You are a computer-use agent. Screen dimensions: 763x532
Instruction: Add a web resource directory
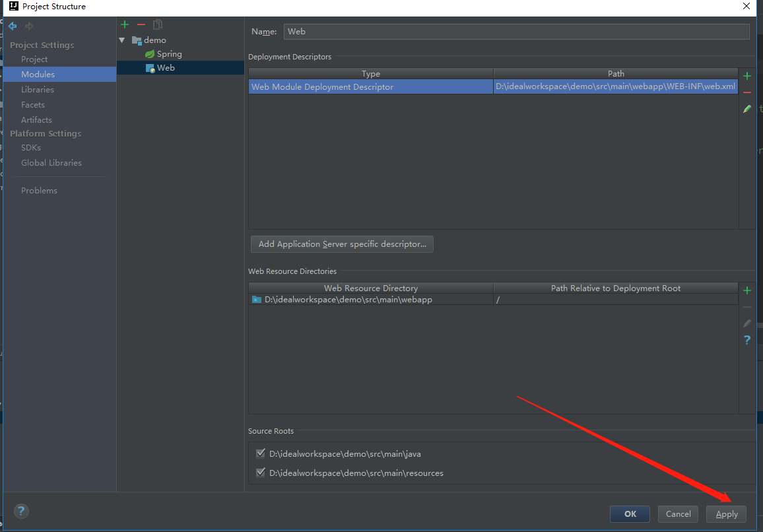747,290
